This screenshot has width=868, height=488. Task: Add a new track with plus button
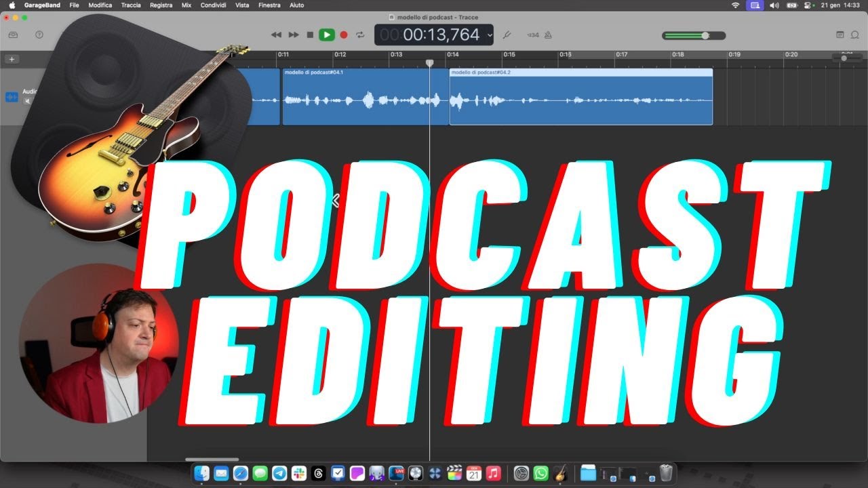coord(12,59)
